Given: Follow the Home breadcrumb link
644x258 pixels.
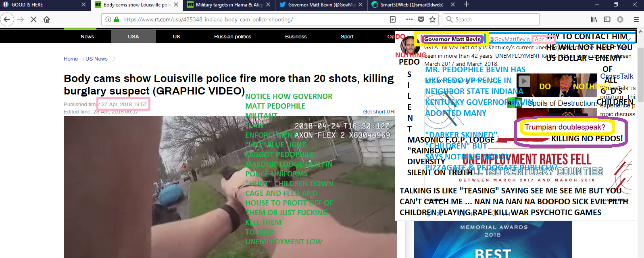Looking at the screenshot, I should 71,59.
